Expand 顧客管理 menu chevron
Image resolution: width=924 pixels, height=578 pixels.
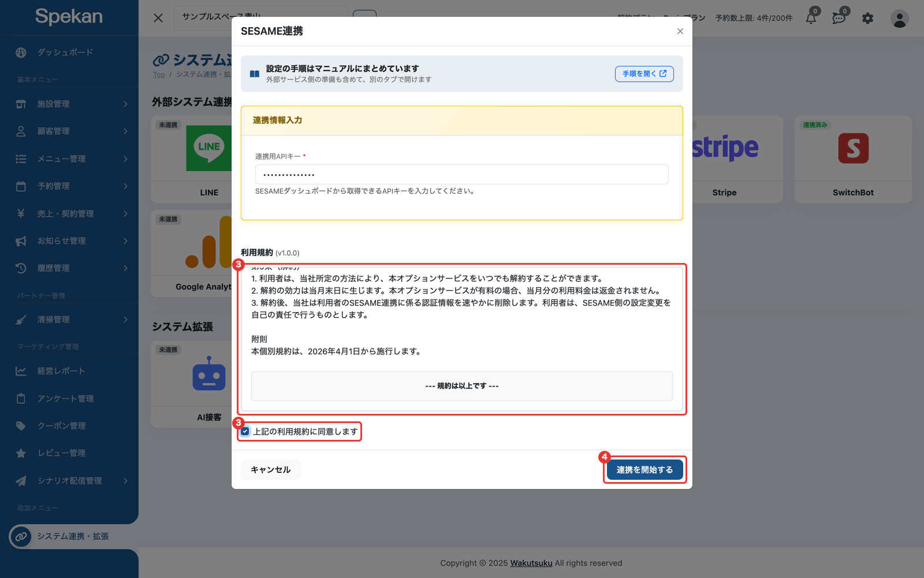coord(125,131)
